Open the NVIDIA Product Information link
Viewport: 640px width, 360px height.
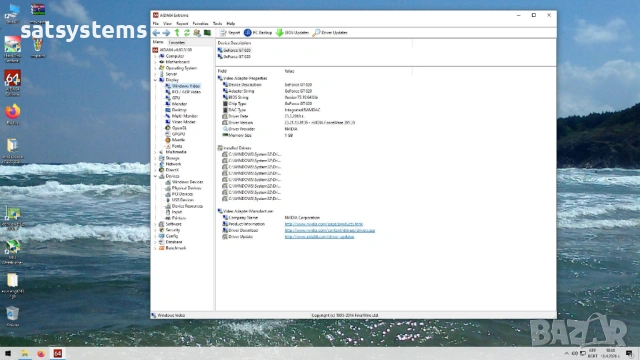pyautogui.click(x=324, y=224)
